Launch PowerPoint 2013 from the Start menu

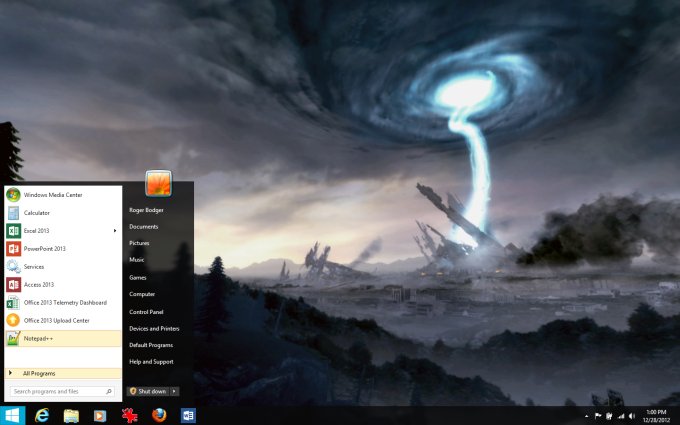pos(63,249)
